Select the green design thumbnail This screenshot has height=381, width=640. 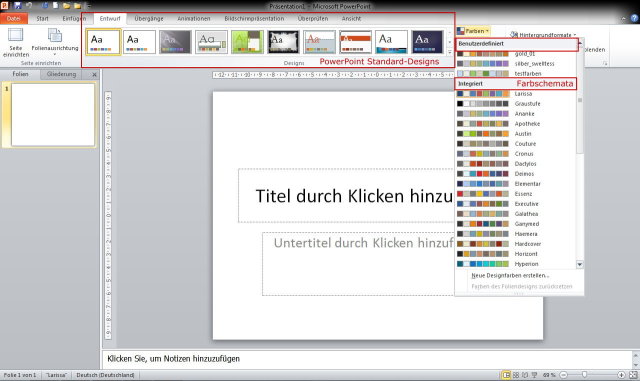click(x=247, y=42)
